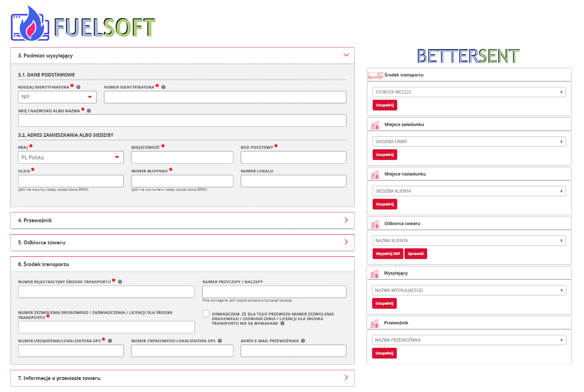The height and width of the screenshot is (392, 584).
Task: Expand section 5. Odbiorca towaru
Action: point(346,242)
